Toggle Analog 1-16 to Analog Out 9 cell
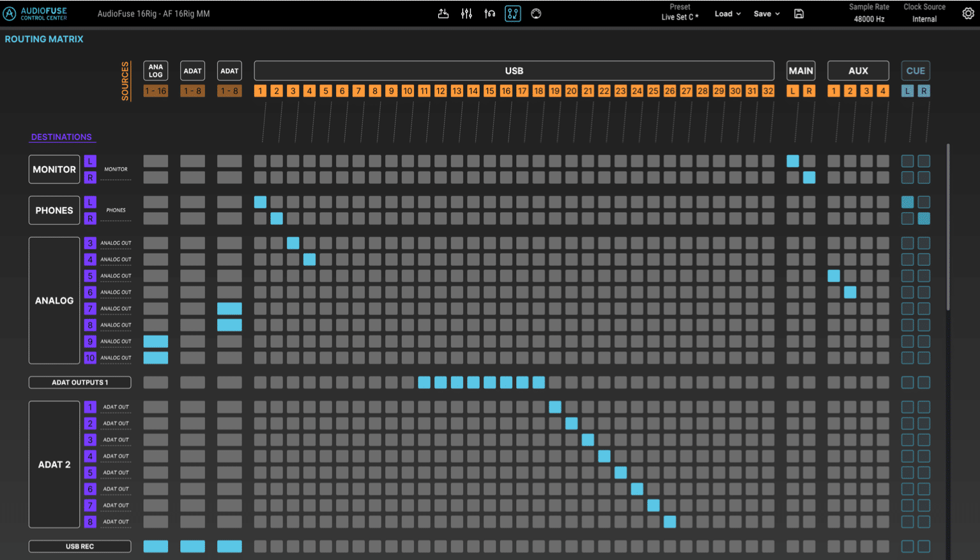 pyautogui.click(x=156, y=341)
